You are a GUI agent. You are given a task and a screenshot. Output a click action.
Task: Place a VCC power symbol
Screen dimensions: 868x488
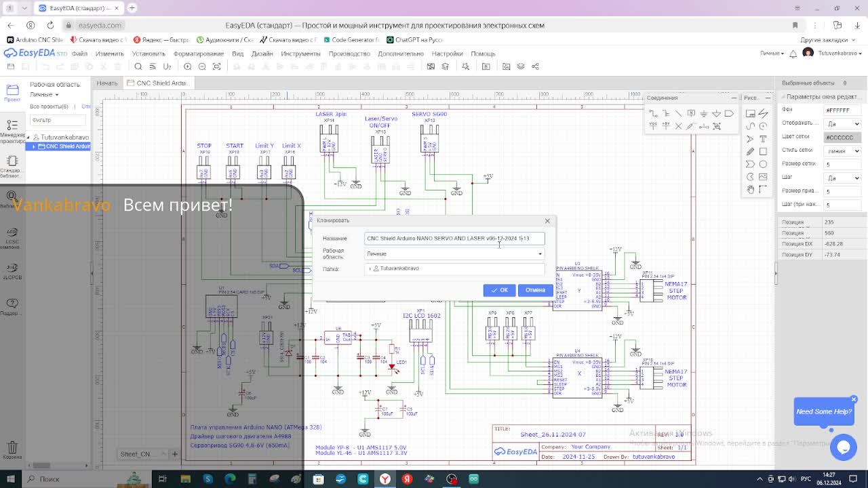tap(653, 127)
